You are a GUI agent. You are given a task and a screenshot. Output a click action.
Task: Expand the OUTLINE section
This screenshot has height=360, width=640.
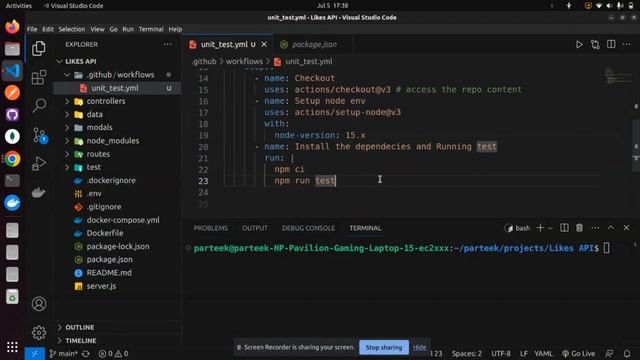click(117, 327)
